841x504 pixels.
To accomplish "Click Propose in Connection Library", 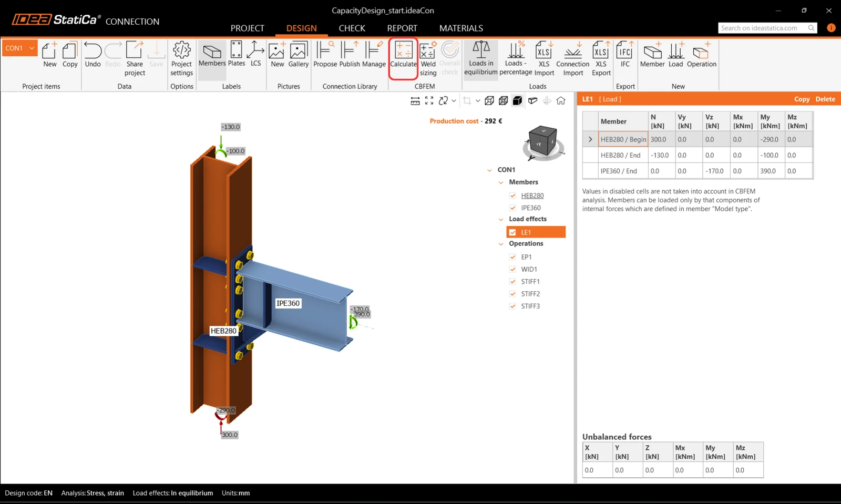I will [x=325, y=54].
